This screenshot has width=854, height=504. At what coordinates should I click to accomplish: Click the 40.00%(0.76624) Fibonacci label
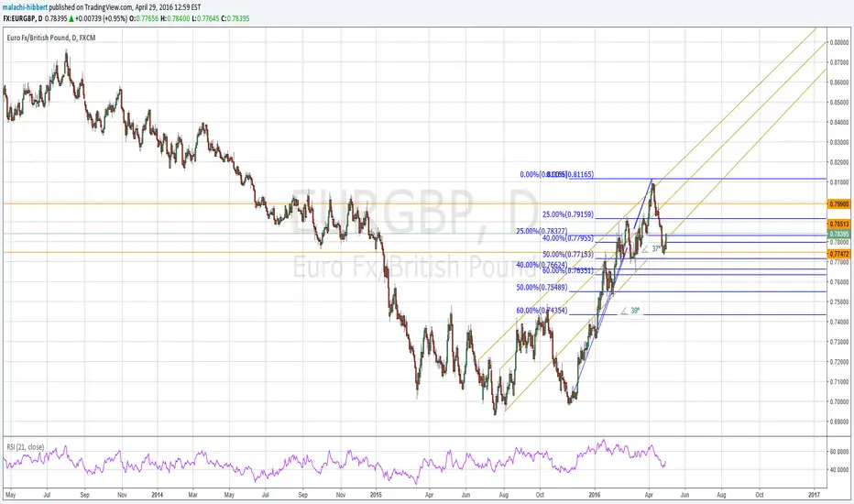[542, 265]
